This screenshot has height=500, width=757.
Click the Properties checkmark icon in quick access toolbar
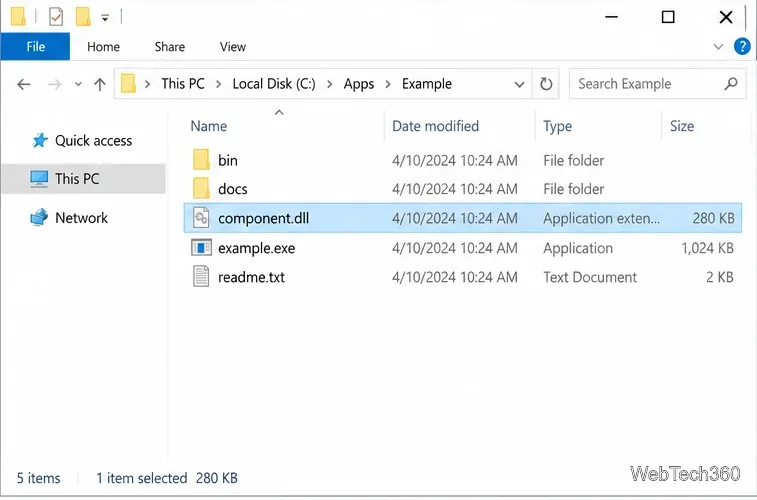click(x=56, y=17)
